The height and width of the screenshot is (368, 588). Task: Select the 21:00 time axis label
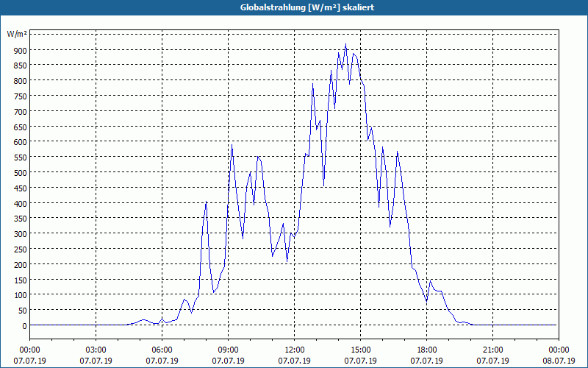492,350
